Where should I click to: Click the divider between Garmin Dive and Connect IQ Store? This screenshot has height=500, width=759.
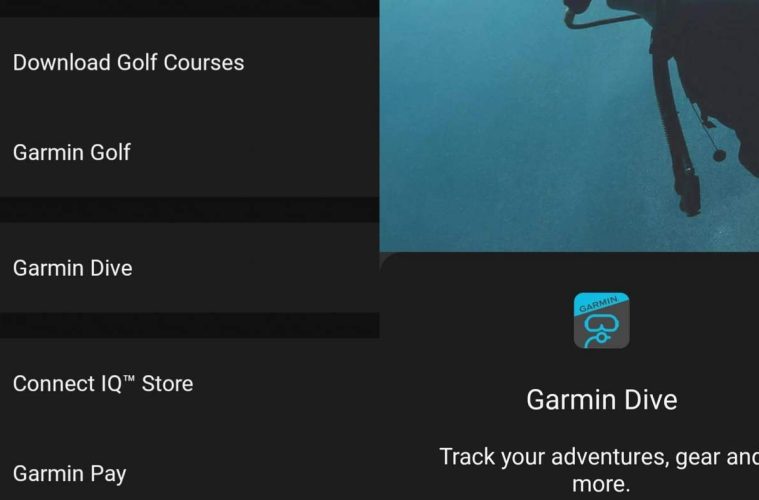[x=189, y=325]
